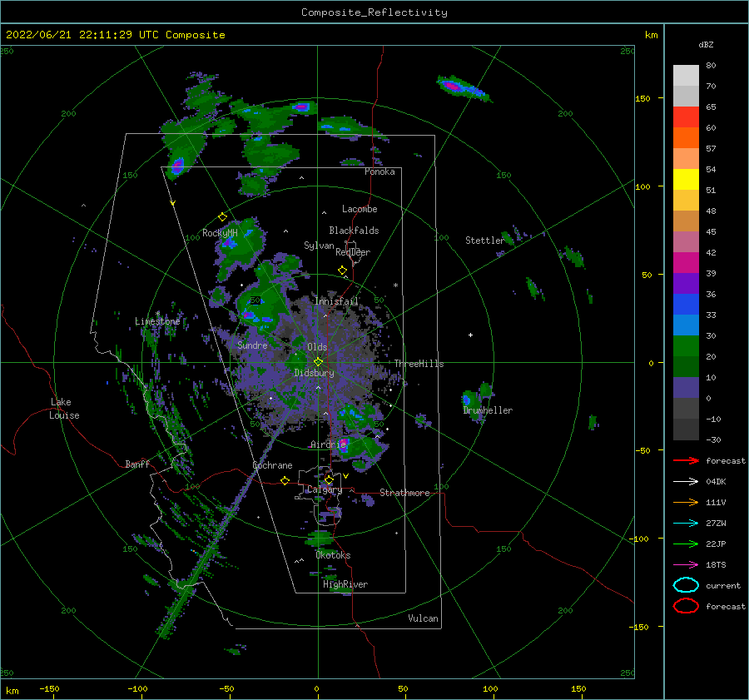Click the yellow diamond marker below RedDeer
This screenshot has width=749, height=700.
343,271
